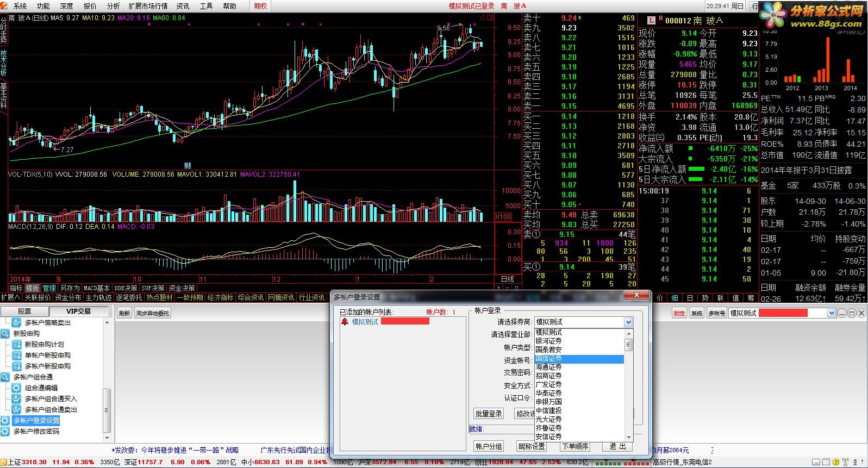Image resolution: width=868 pixels, height=468 pixels.
Task: Click the 多帐户策略卖出 cart icon
Action: (16, 322)
